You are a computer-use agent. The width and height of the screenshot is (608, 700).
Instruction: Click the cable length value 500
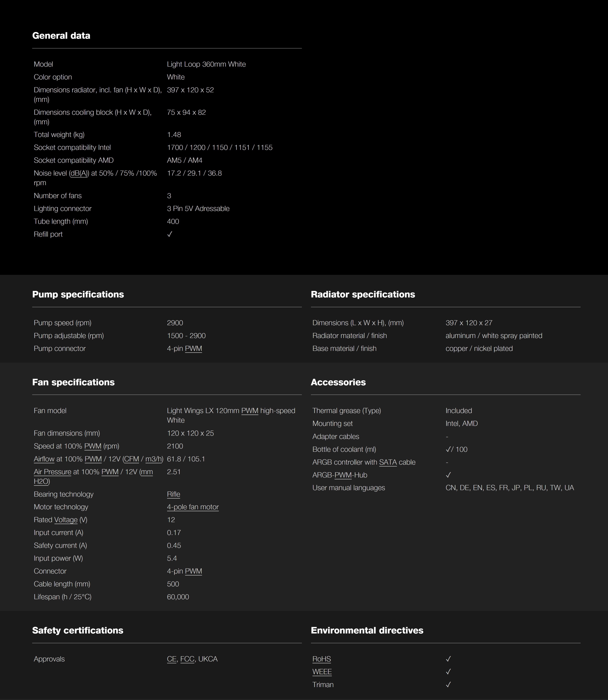[x=173, y=584]
